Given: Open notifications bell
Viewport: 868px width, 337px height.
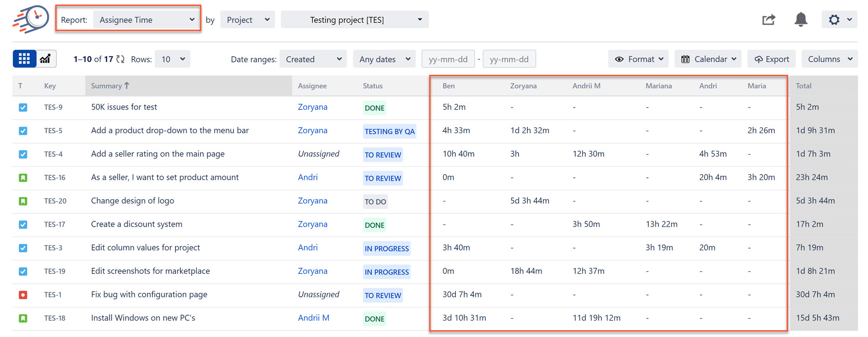Looking at the screenshot, I should tap(801, 20).
